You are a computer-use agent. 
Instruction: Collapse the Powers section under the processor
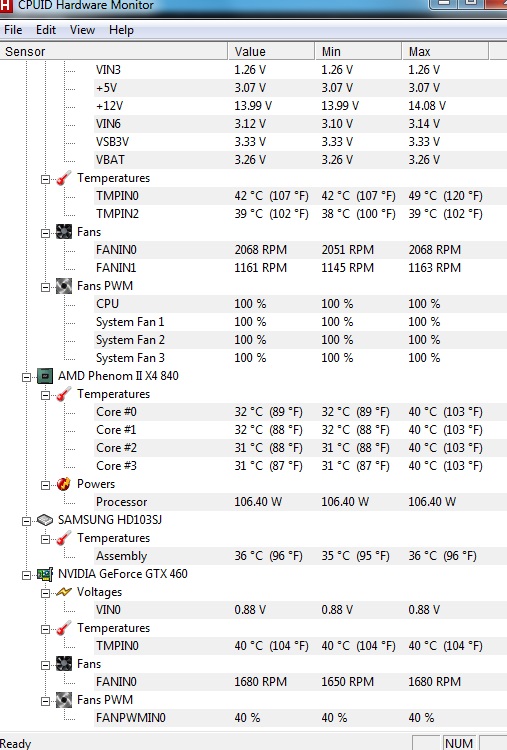point(45,485)
